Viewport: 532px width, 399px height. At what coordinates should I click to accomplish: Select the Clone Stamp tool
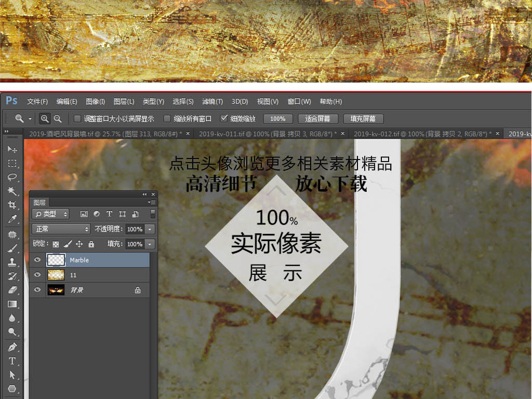(x=12, y=262)
